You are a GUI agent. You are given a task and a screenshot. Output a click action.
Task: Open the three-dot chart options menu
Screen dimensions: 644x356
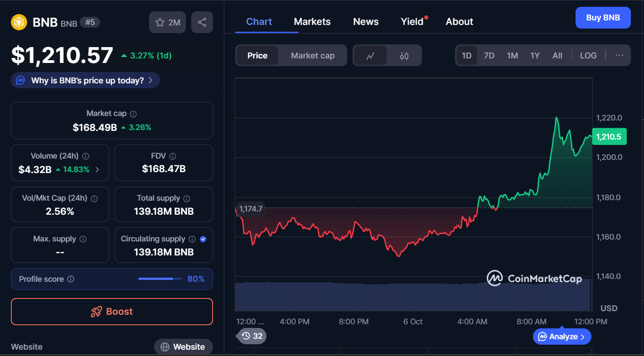619,56
